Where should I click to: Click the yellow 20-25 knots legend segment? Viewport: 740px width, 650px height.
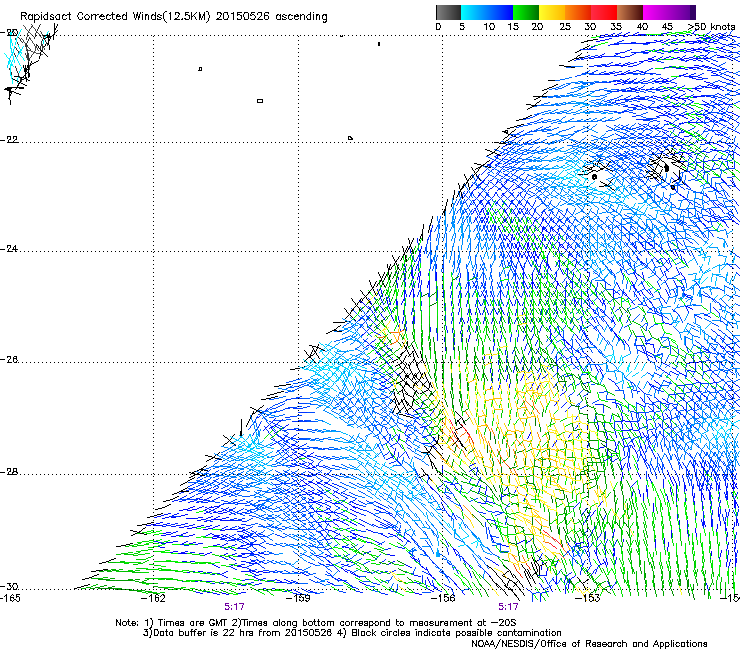click(x=552, y=12)
